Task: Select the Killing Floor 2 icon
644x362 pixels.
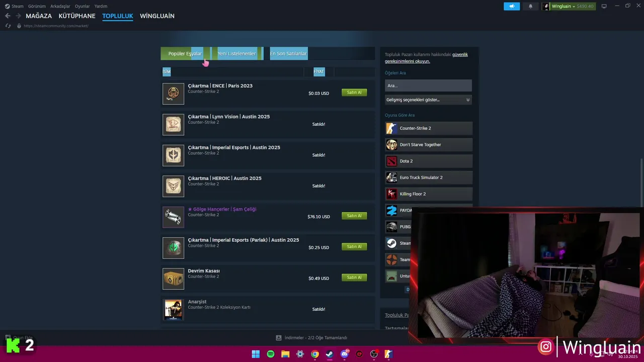Action: pyautogui.click(x=391, y=194)
